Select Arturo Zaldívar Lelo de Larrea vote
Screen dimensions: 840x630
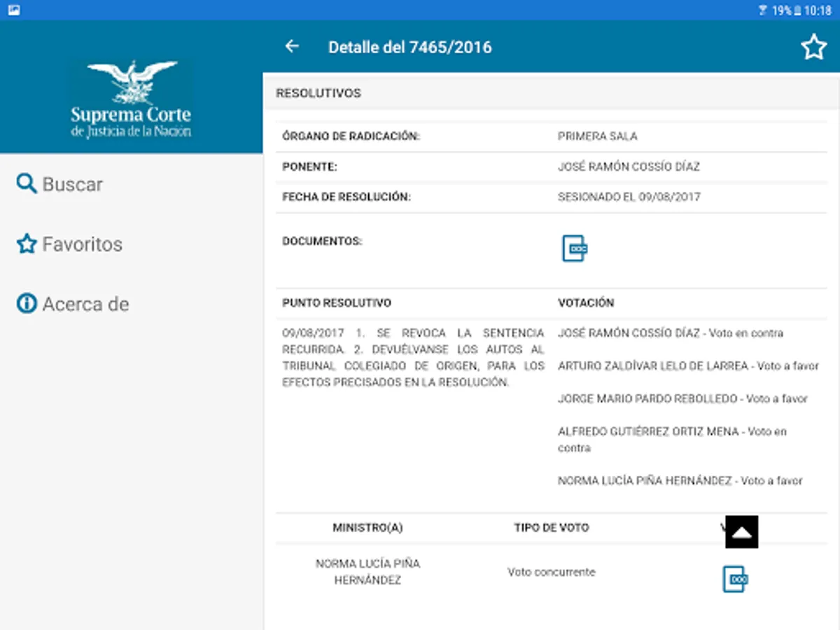click(x=688, y=366)
